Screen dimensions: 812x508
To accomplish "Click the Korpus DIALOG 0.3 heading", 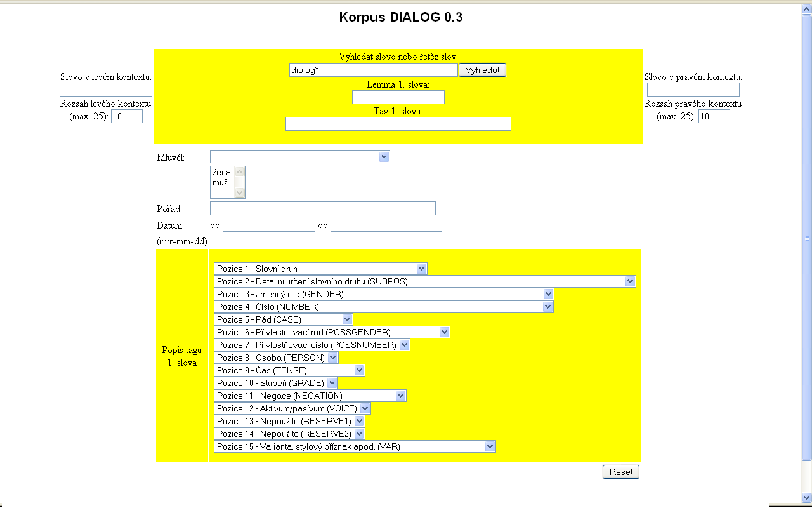I will point(401,17).
